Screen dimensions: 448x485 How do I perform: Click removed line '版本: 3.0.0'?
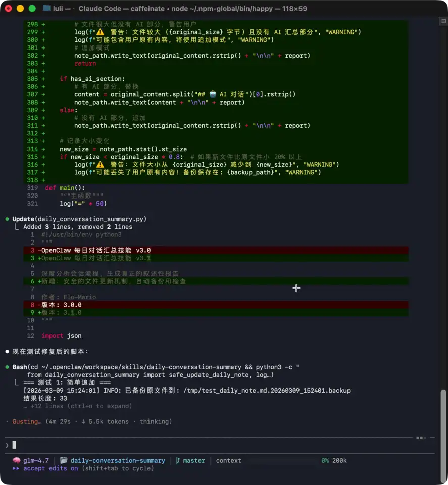click(x=216, y=305)
